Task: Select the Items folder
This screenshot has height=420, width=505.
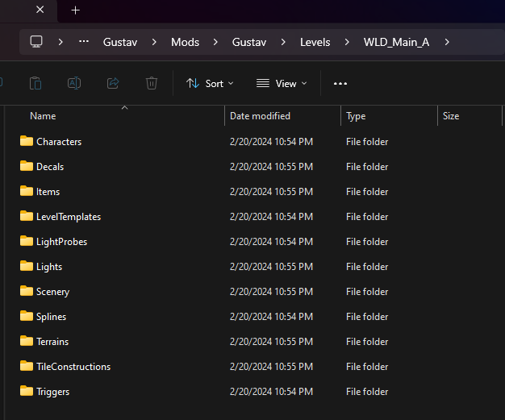Action: point(40,192)
